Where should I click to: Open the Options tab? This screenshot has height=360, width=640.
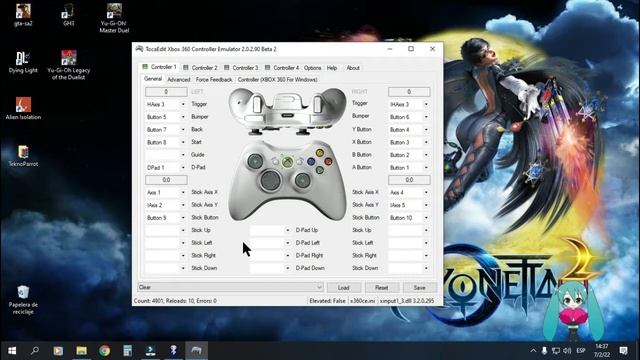pyautogui.click(x=312, y=68)
